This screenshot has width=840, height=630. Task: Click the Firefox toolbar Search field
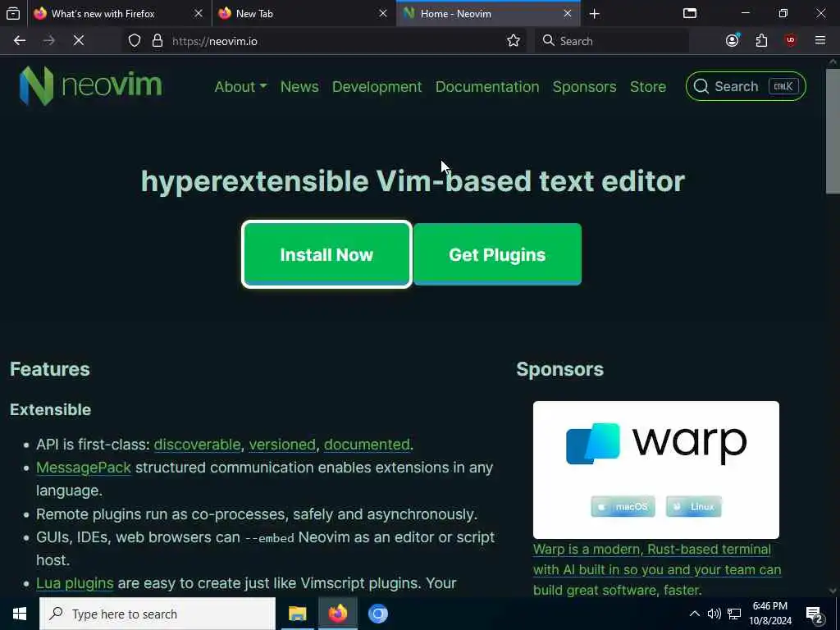tap(610, 41)
